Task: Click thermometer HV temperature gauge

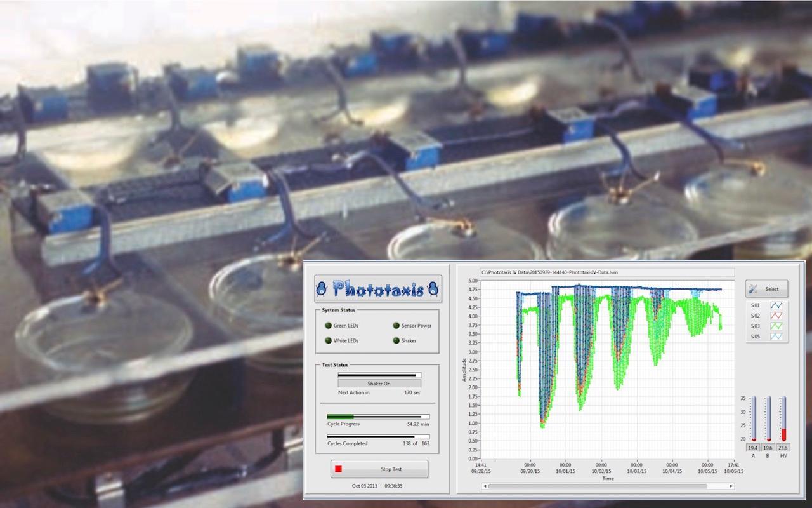Action: point(783,418)
